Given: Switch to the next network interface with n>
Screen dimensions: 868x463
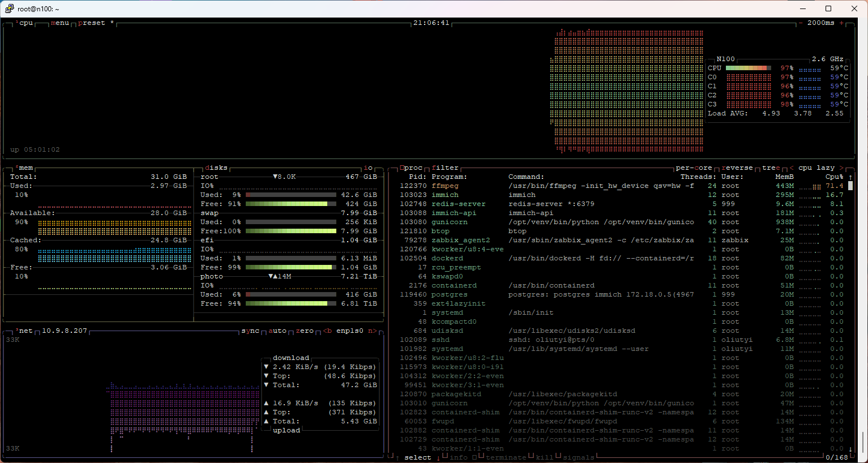Looking at the screenshot, I should click(x=372, y=331).
